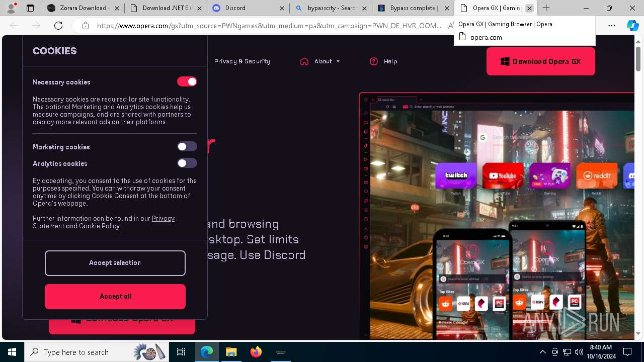This screenshot has height=362, width=644.
Task: Click the Opera GX browser preview image
Action: pos(497,216)
